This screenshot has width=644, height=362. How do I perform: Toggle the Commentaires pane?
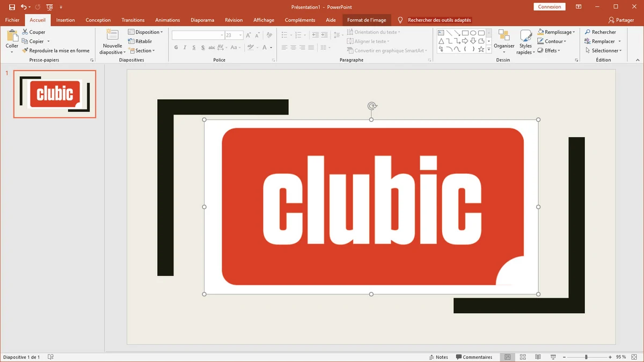point(474,357)
